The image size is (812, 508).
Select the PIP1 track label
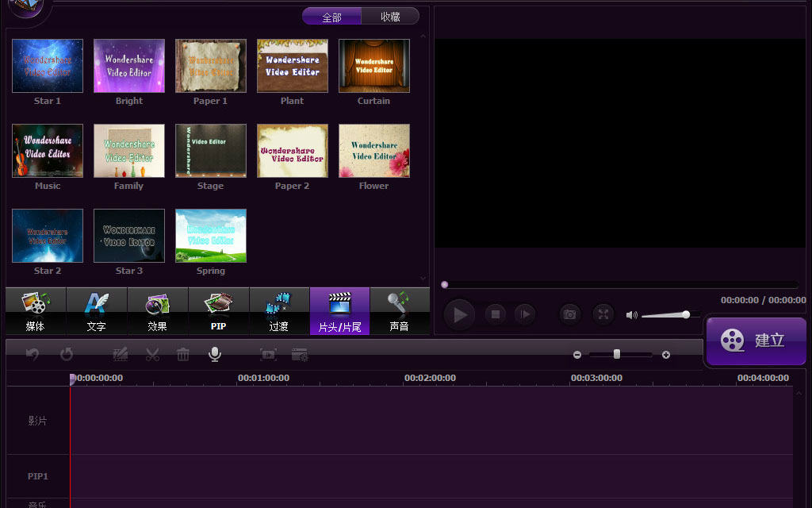coord(38,476)
